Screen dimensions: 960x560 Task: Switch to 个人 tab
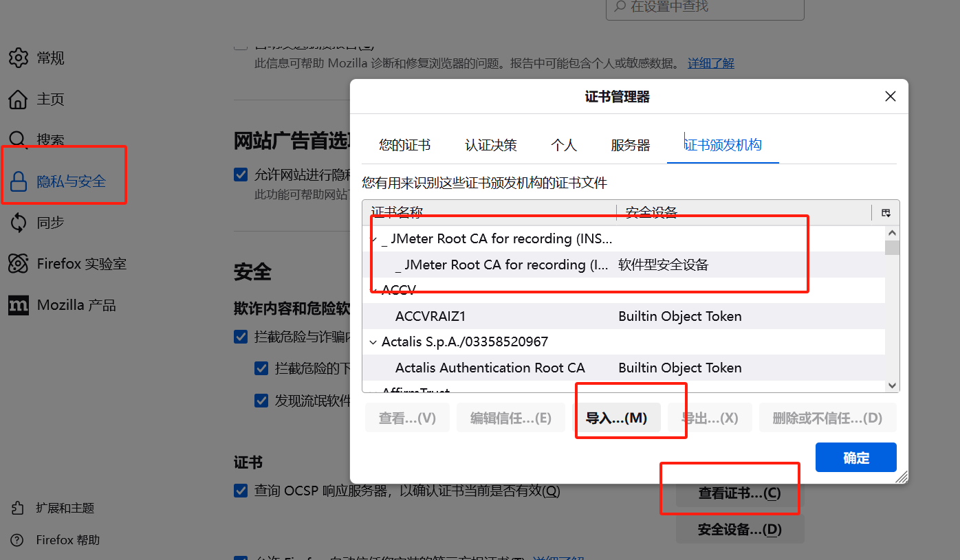(564, 145)
